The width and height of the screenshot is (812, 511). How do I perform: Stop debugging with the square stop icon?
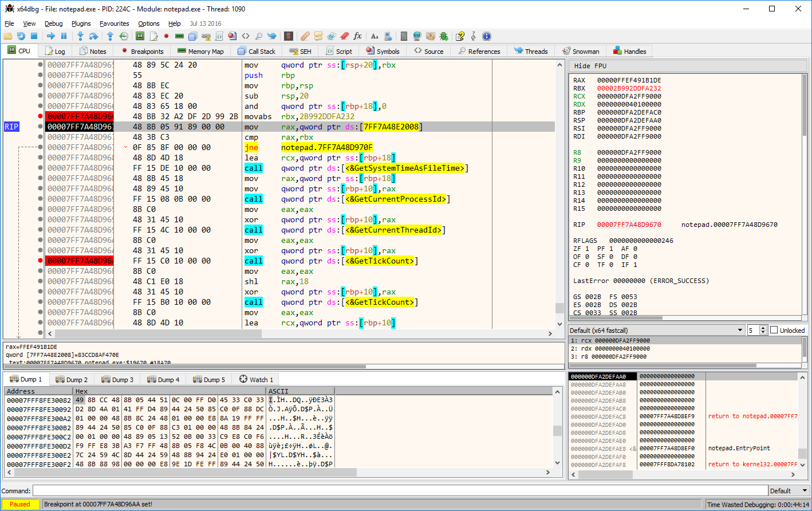click(34, 36)
